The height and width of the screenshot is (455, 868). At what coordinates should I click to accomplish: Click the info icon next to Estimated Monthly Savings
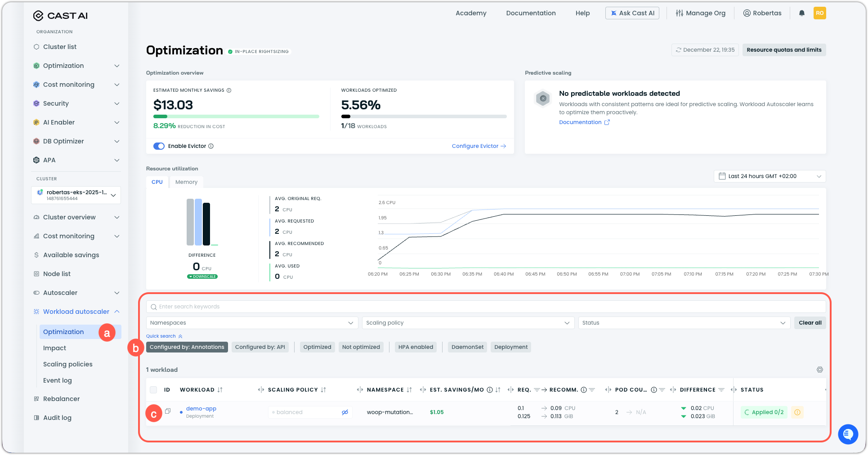(x=229, y=90)
